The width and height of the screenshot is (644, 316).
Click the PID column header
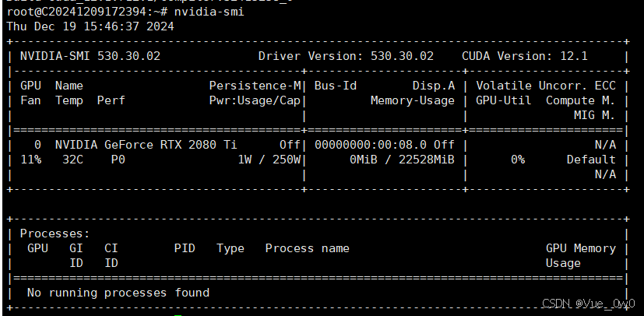click(x=185, y=249)
